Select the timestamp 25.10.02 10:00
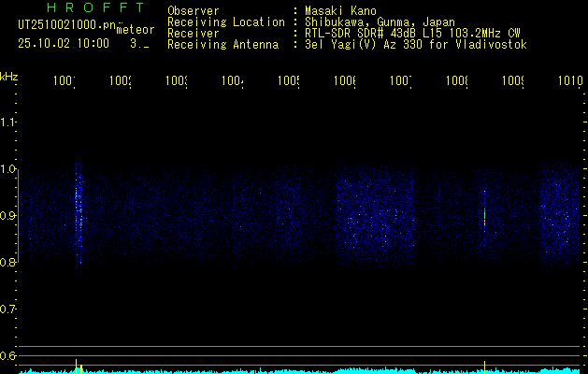The image size is (588, 374). coord(64,43)
